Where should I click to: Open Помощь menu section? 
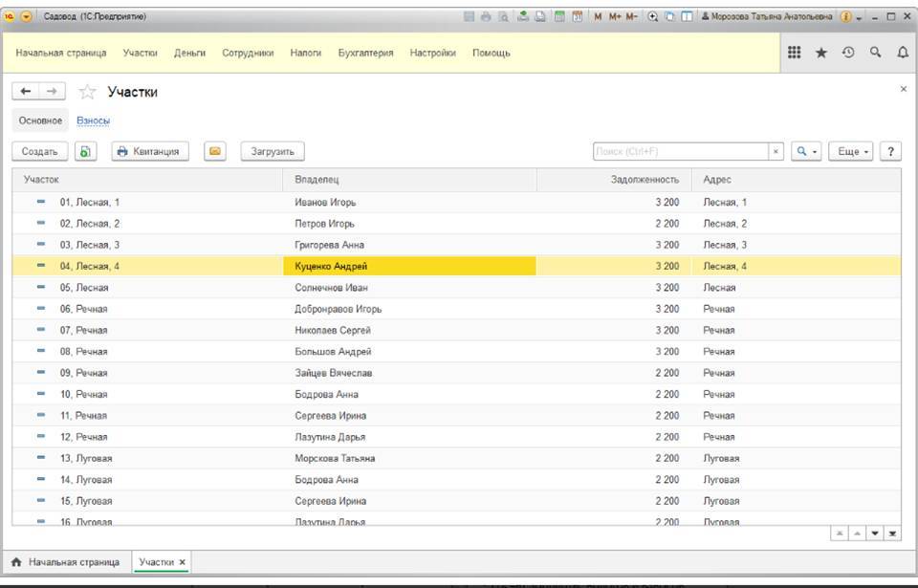[x=492, y=53]
